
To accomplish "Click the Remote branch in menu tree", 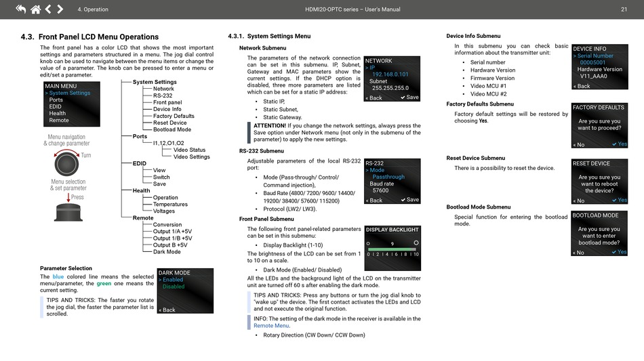I will [x=143, y=218].
